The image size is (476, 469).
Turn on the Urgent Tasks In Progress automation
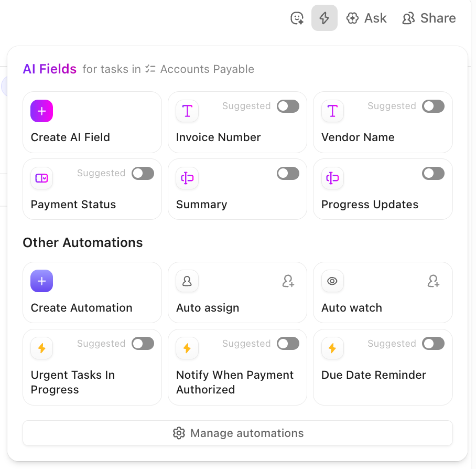(x=143, y=344)
